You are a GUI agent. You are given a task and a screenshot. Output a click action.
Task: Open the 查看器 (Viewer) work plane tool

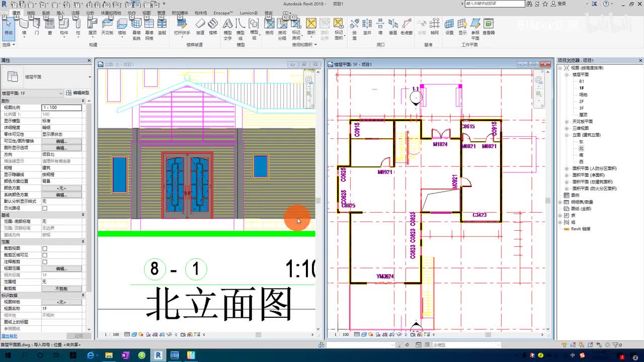[x=489, y=26]
